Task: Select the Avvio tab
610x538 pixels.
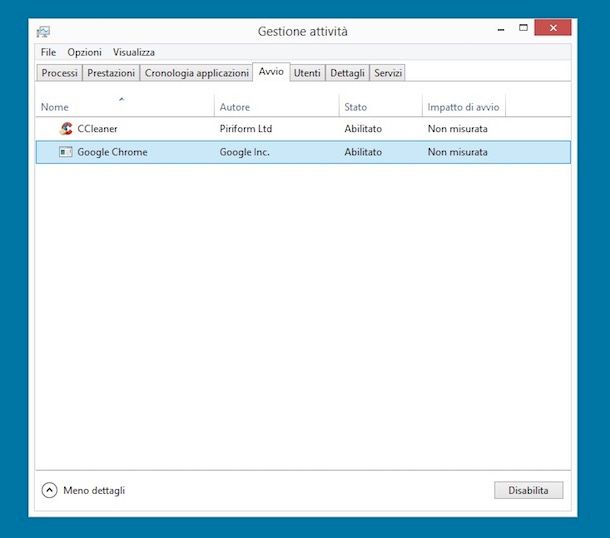Action: (271, 72)
